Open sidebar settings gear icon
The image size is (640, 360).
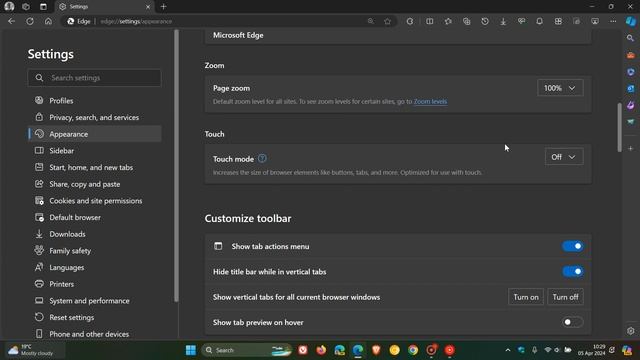tap(631, 331)
